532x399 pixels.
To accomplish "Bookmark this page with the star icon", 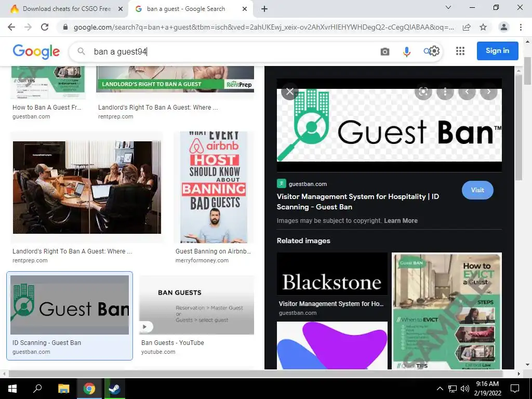I will pyautogui.click(x=483, y=27).
